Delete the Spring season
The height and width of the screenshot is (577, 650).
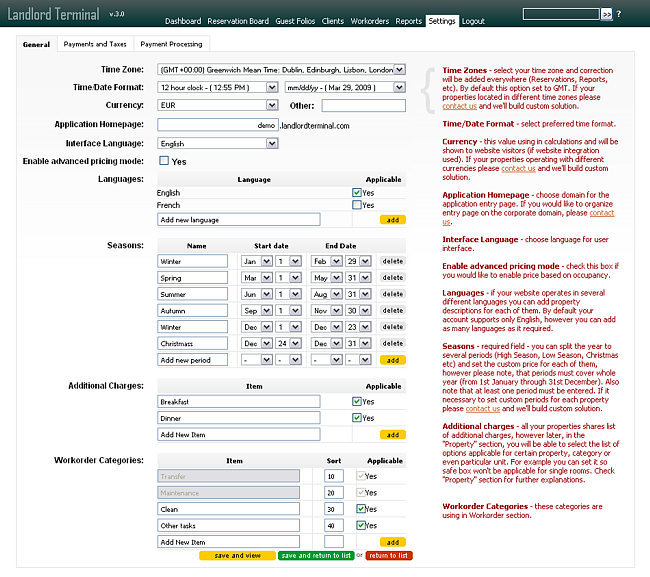(393, 278)
